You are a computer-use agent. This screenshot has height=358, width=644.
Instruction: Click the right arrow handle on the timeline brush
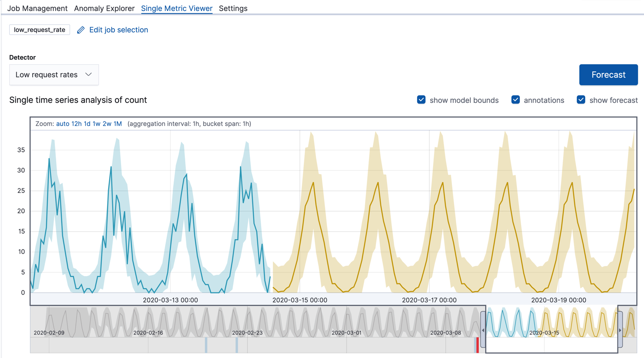620,330
